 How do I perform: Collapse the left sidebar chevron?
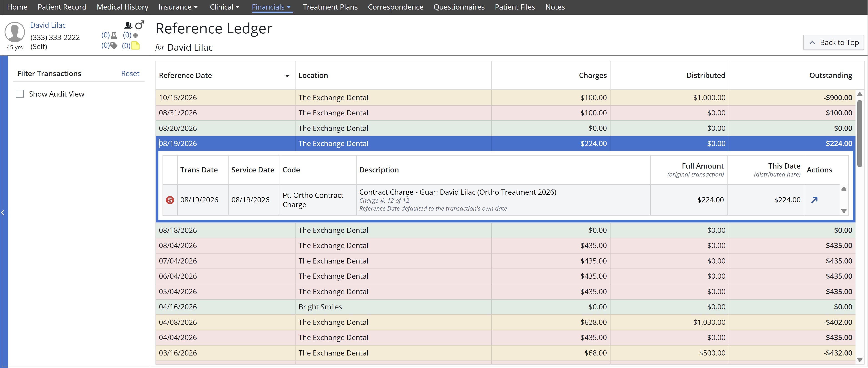pos(3,212)
